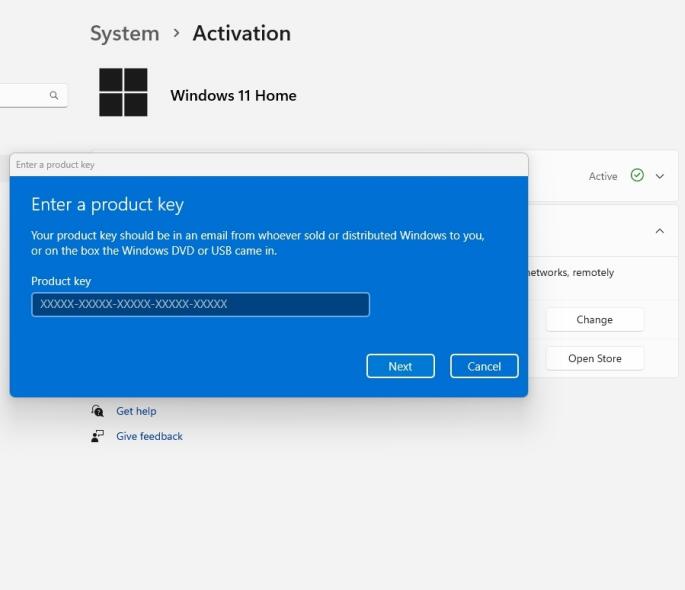The height and width of the screenshot is (590, 685).
Task: Click the Open Store button
Action: point(595,359)
